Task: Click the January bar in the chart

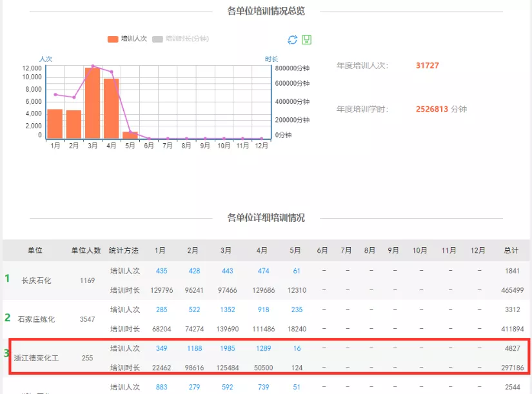Action: 55,124
